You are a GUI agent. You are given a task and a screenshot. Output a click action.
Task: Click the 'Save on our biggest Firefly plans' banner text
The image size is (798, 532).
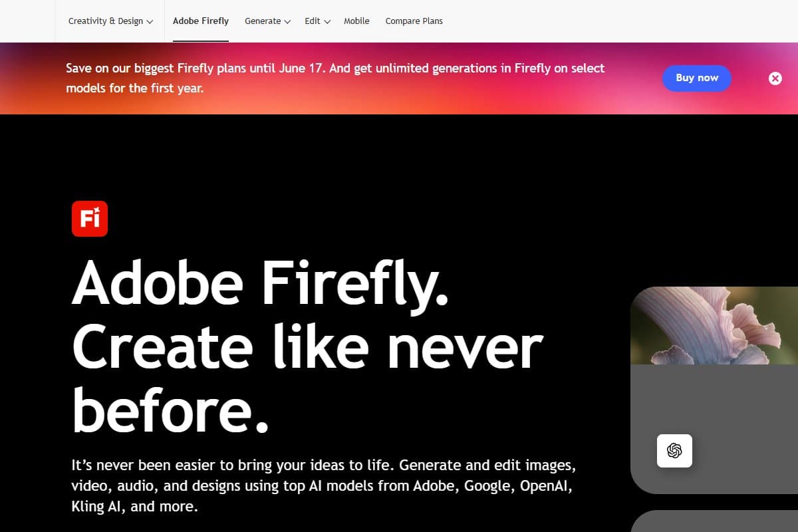tap(335, 78)
